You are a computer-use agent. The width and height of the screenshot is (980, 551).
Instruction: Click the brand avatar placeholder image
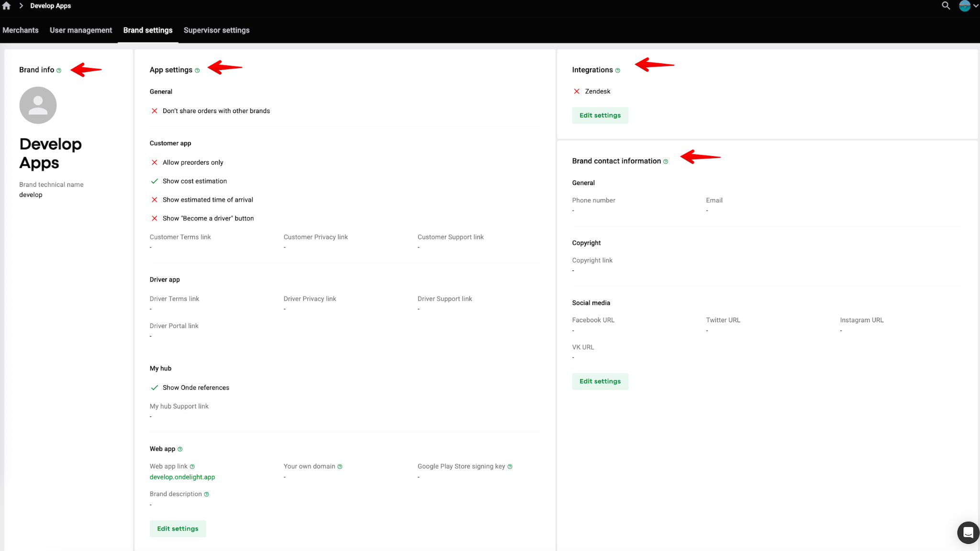pyautogui.click(x=38, y=105)
